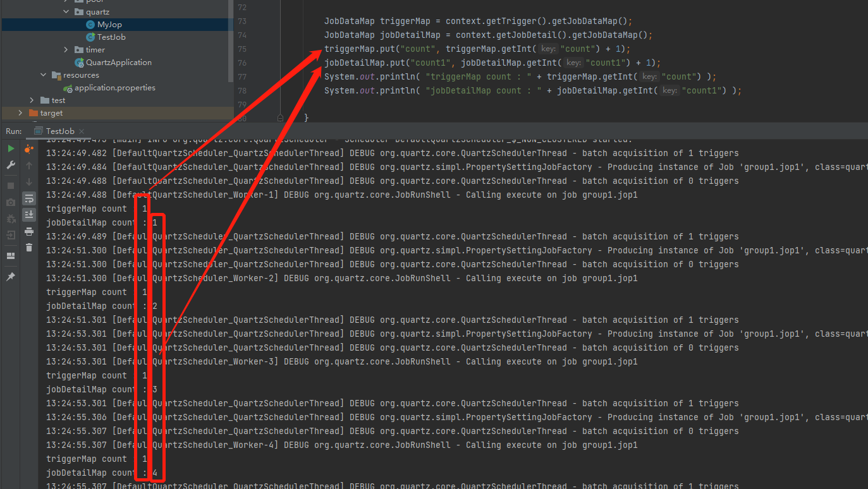Collapse the resources folder
868x489 pixels.
44,75
